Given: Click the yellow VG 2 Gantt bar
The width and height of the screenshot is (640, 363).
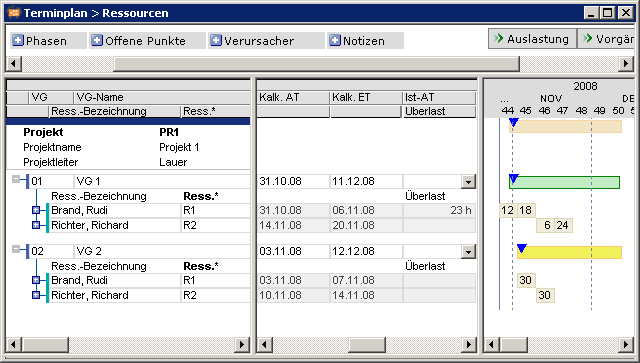Looking at the screenshot, I should pos(569,252).
